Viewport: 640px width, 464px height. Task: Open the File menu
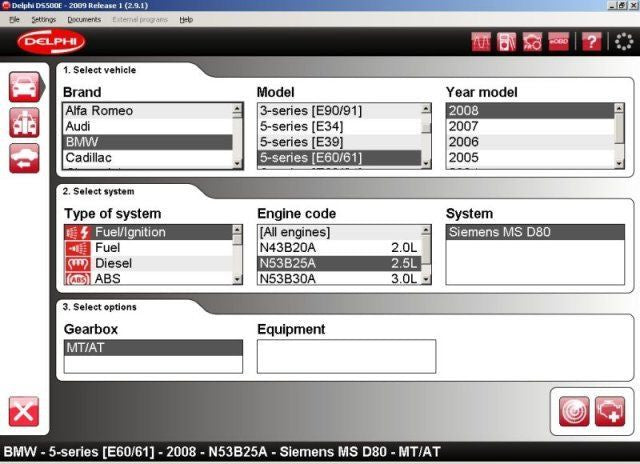(x=14, y=20)
